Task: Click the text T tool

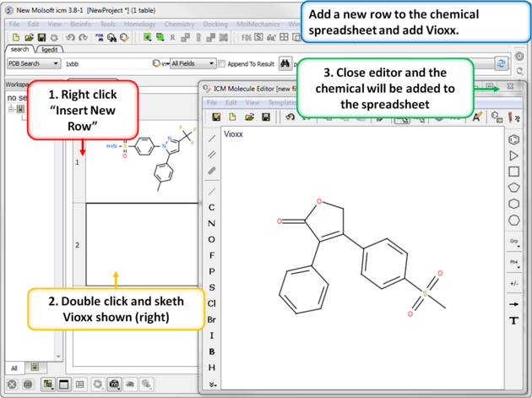Action: click(513, 320)
